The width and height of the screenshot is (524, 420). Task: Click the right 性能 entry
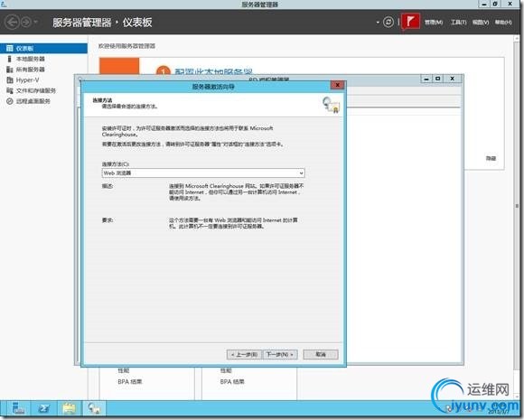click(x=226, y=370)
